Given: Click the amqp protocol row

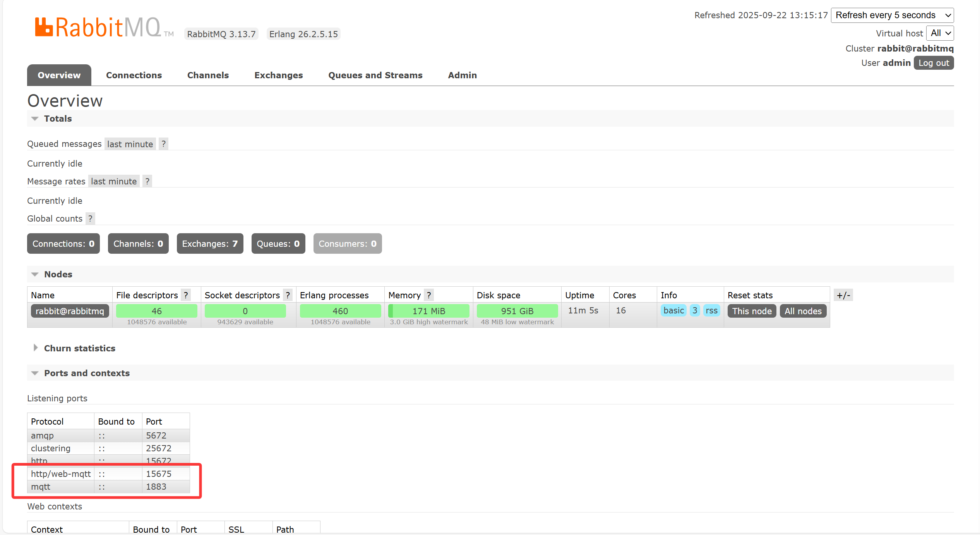Looking at the screenshot, I should click(108, 435).
